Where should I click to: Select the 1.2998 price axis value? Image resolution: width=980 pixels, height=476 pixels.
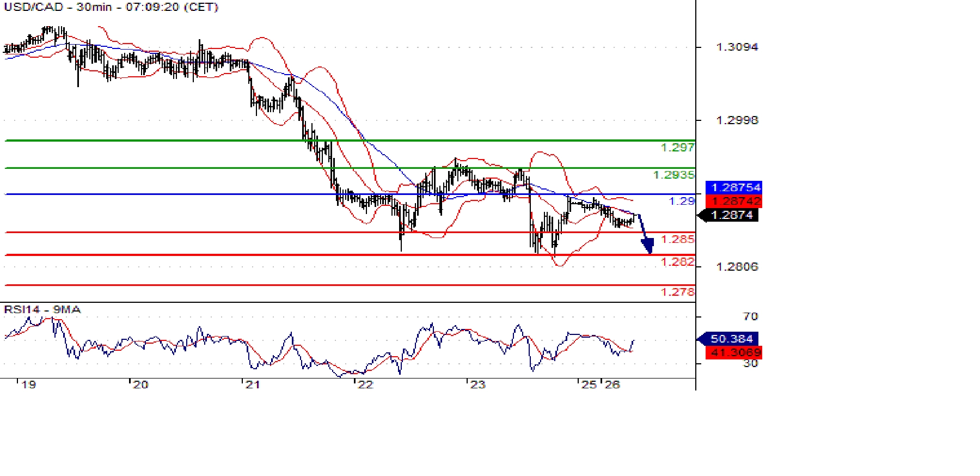(x=737, y=120)
